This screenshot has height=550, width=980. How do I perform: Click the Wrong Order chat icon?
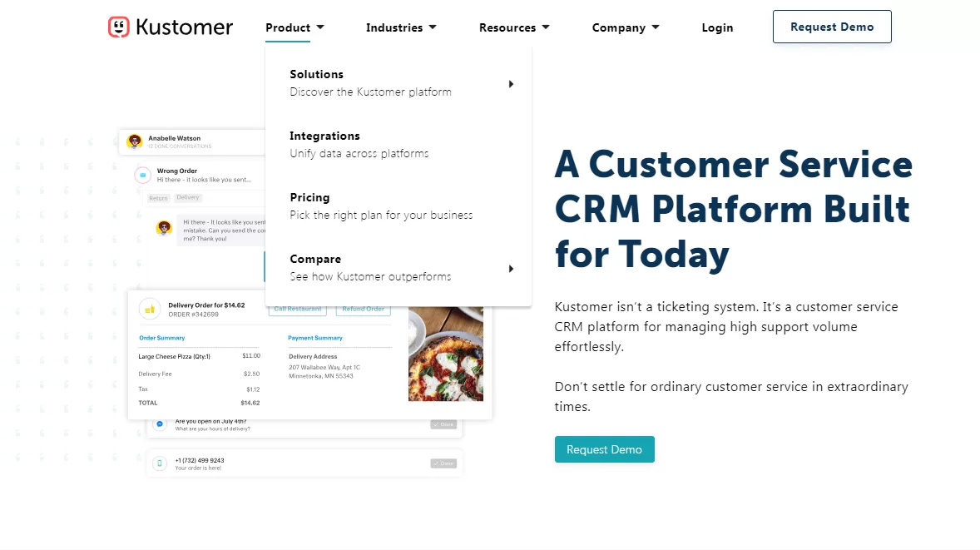tap(143, 175)
